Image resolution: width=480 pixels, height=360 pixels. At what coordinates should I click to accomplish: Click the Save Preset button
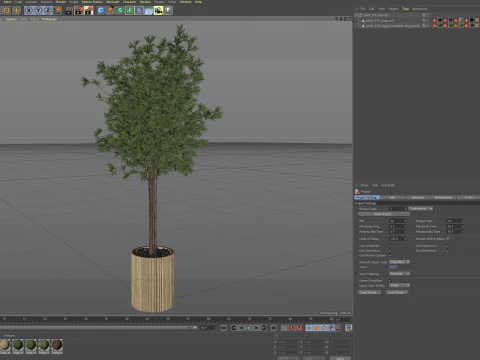[x=397, y=292]
